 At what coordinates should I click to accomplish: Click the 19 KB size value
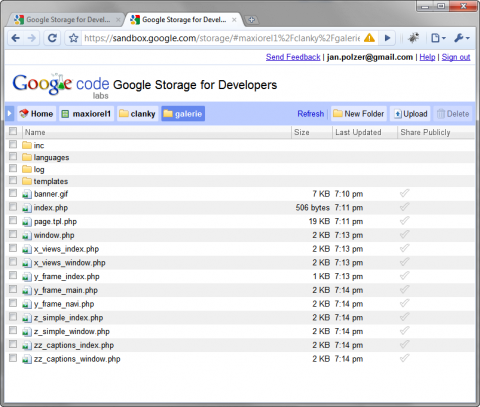click(319, 221)
